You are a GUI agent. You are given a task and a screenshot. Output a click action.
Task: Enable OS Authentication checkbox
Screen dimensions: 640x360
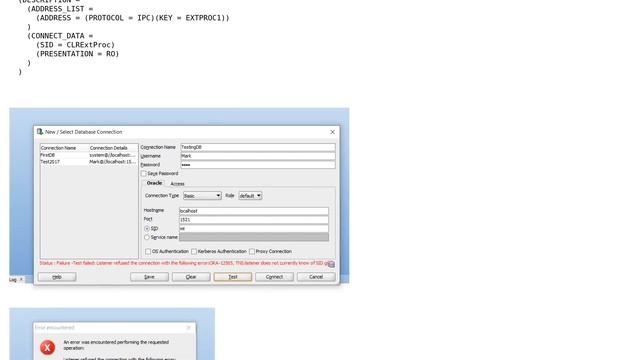[x=148, y=251]
